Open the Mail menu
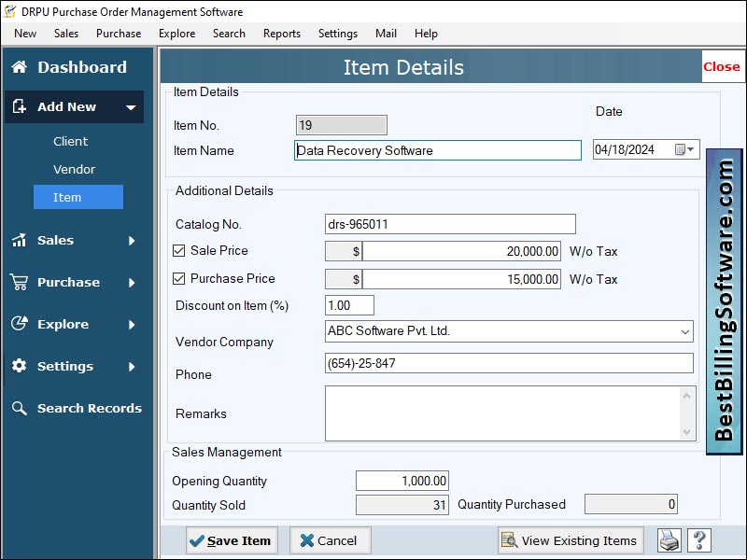 (386, 34)
